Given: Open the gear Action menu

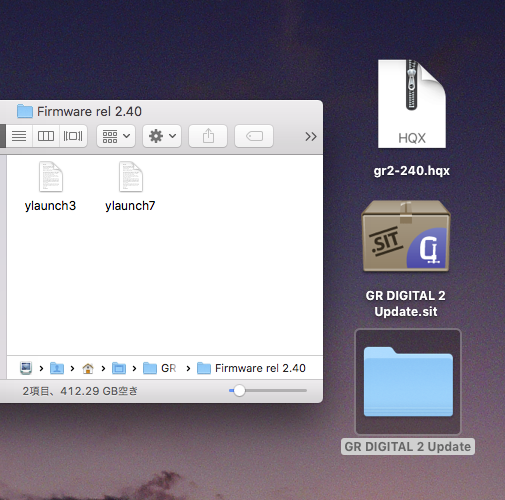Looking at the screenshot, I should (x=162, y=136).
